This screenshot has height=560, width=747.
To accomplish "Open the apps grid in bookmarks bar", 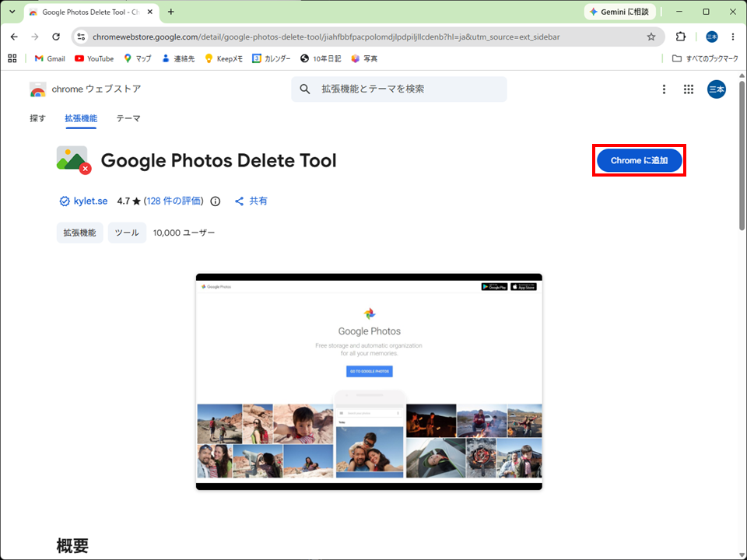I will pos(12,58).
